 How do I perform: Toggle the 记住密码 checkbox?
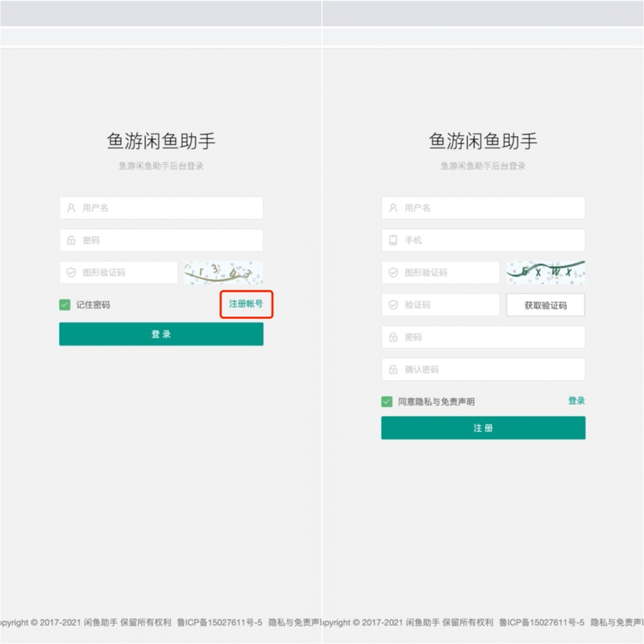(x=65, y=305)
